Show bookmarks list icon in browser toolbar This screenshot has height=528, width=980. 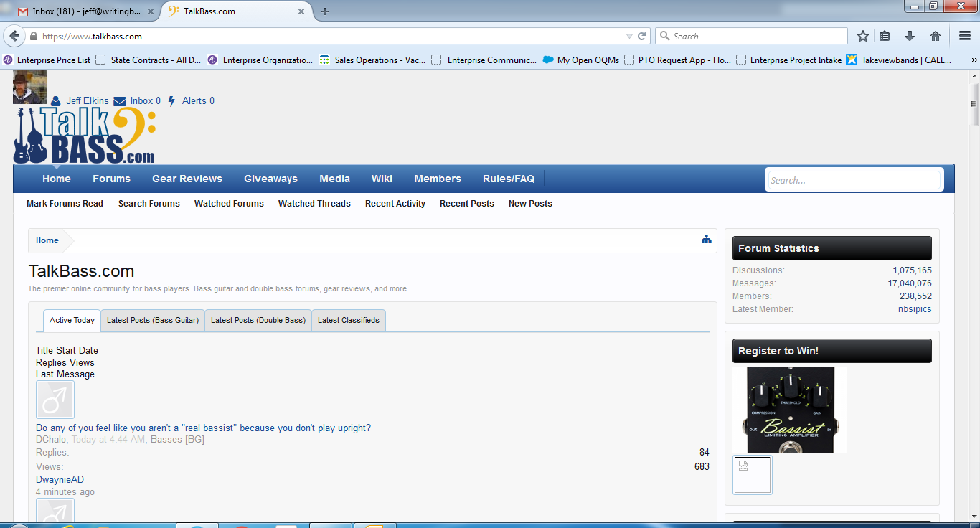tap(885, 36)
